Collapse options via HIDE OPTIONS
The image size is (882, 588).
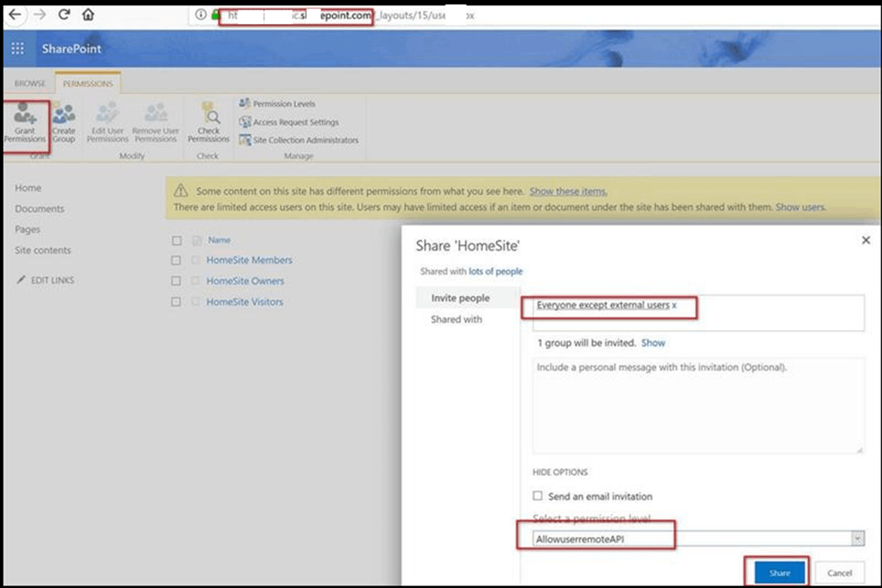560,472
